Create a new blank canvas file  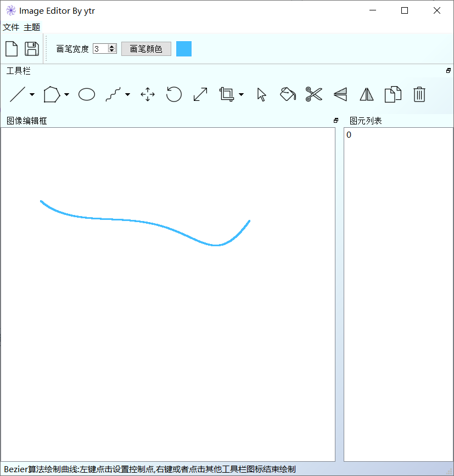click(x=12, y=49)
